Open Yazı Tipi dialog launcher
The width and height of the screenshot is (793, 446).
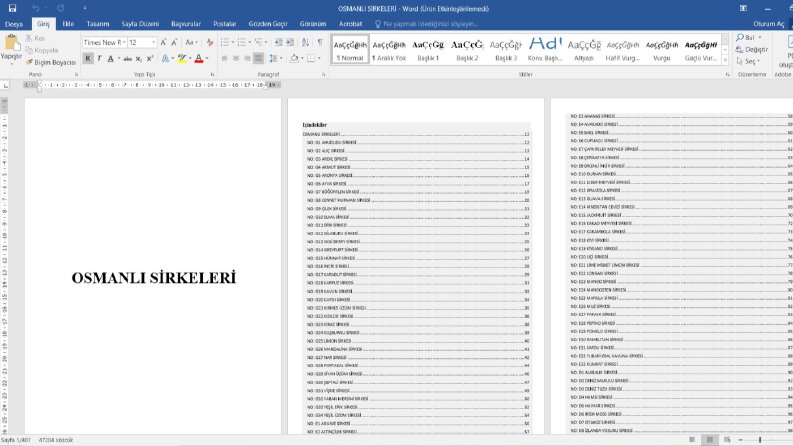212,74
